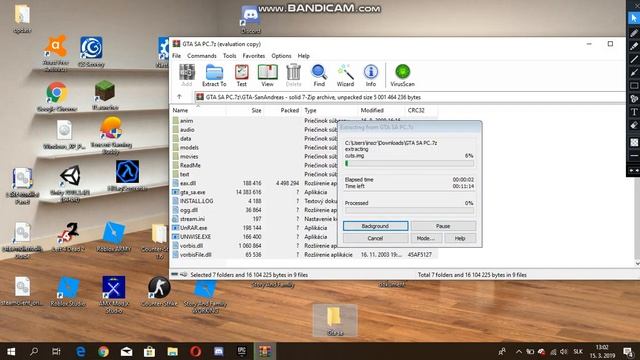Go up one folder level arrow
This screenshot has height=360, width=640.
click(179, 97)
